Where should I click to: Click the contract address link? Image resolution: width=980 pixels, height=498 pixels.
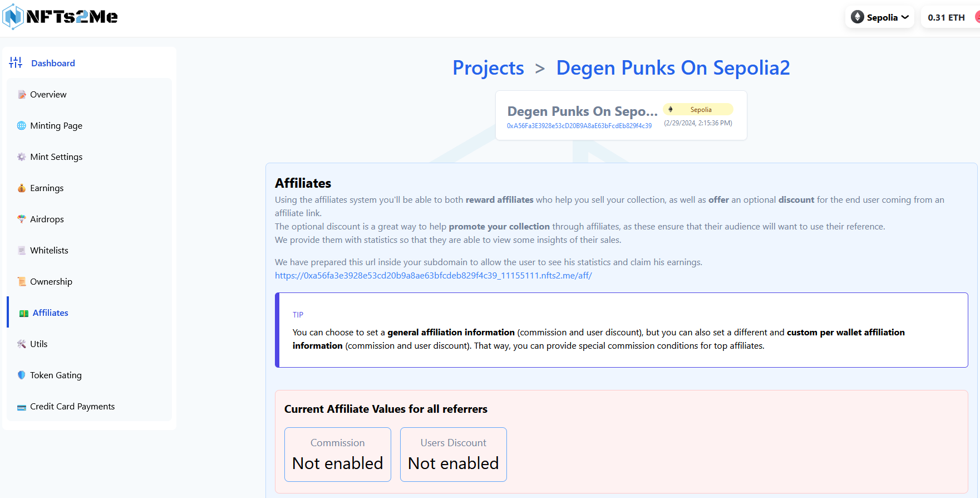pos(579,126)
